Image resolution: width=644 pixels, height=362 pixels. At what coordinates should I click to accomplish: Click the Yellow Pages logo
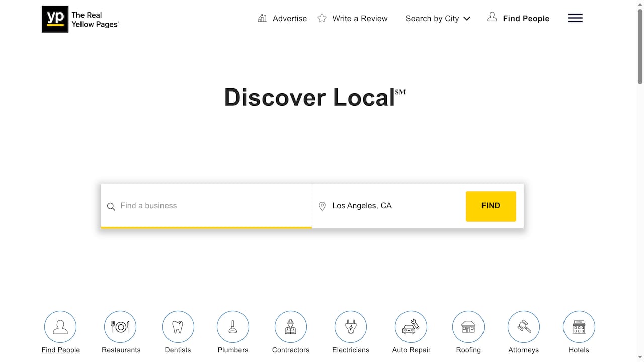pos(79,19)
